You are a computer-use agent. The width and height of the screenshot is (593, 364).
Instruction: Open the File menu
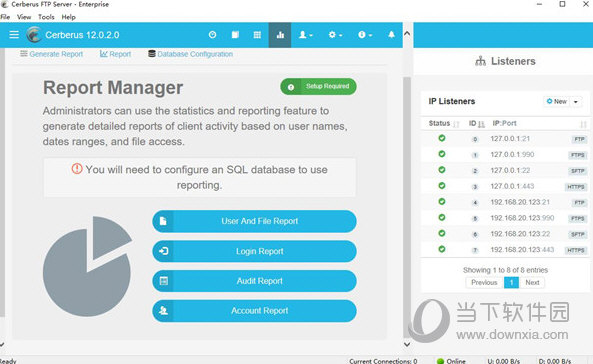coord(5,17)
